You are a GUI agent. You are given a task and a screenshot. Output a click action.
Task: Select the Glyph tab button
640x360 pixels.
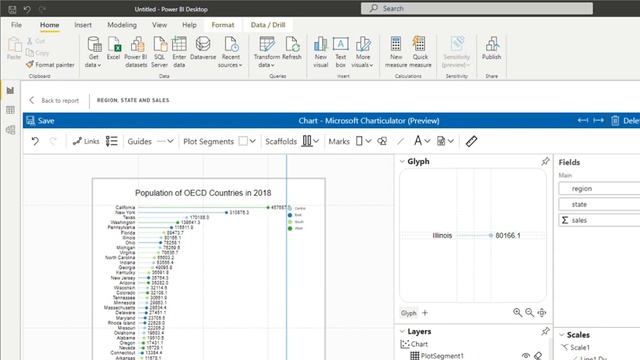[x=409, y=313]
